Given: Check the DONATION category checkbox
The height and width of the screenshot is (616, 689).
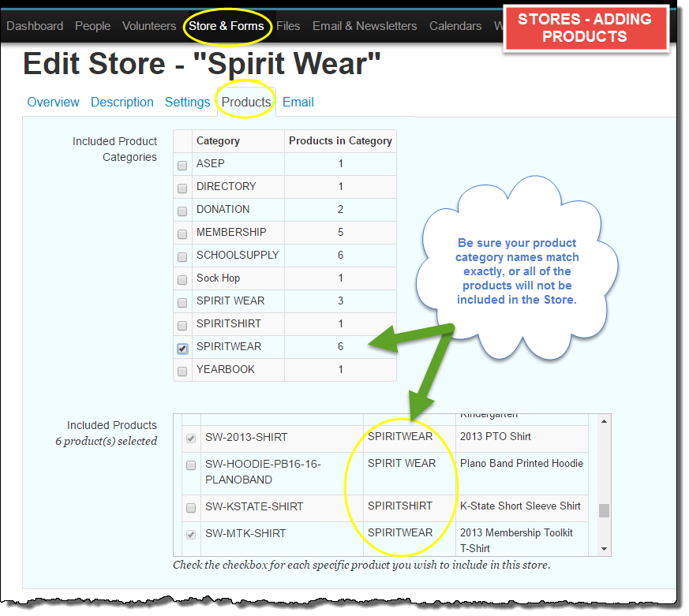Looking at the screenshot, I should click(x=182, y=211).
